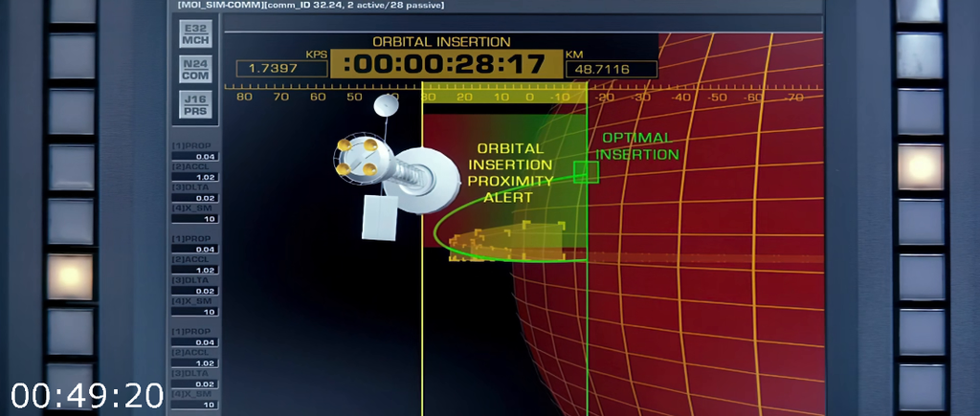Click scale marking 0 on ruler
The image size is (980, 416).
click(529, 97)
